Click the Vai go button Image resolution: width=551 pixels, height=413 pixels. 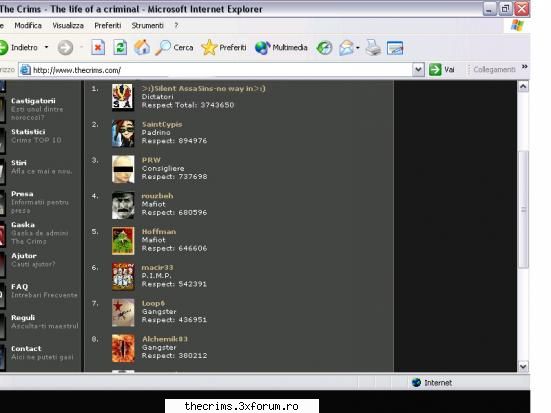tap(442, 70)
